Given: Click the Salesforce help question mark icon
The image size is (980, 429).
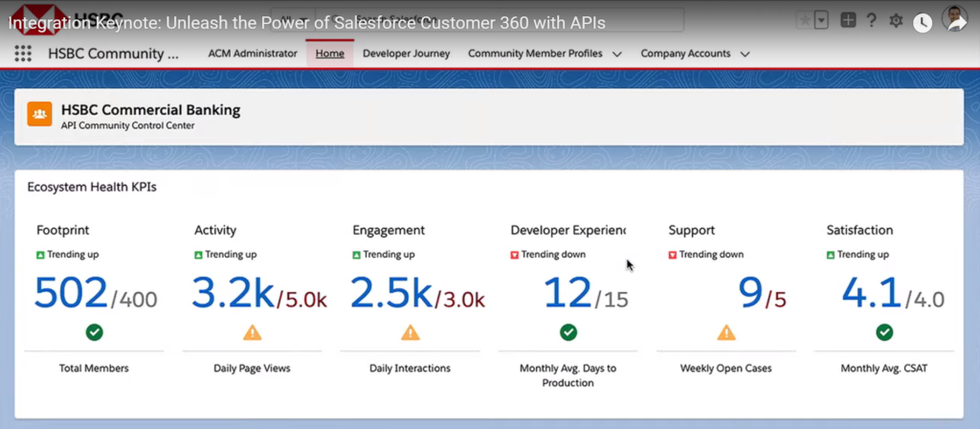Looking at the screenshot, I should tap(871, 20).
